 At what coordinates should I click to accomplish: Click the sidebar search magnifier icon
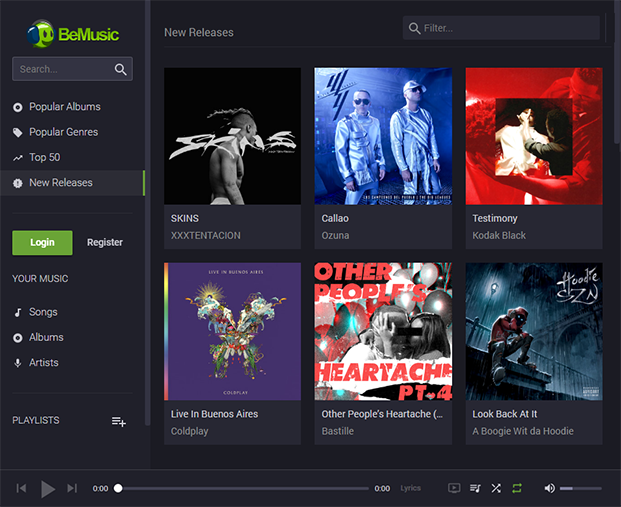coord(120,69)
